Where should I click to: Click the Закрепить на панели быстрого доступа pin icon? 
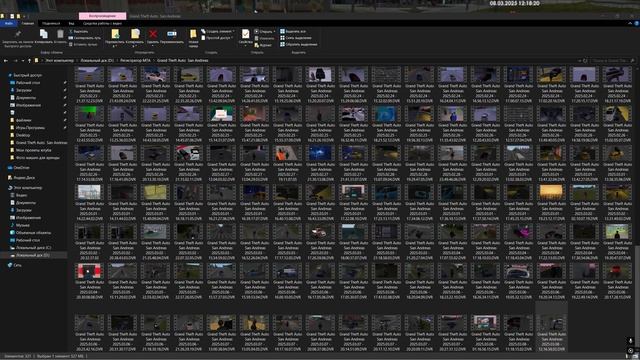click(18, 34)
